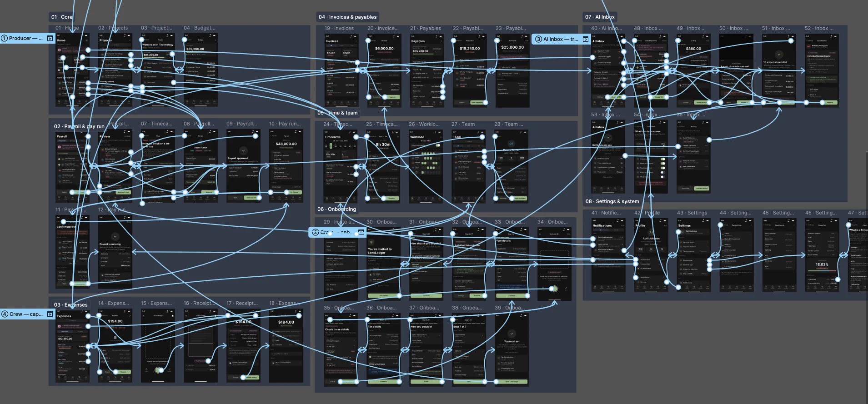Select the 10 · Pay run... frame title

[x=285, y=124]
